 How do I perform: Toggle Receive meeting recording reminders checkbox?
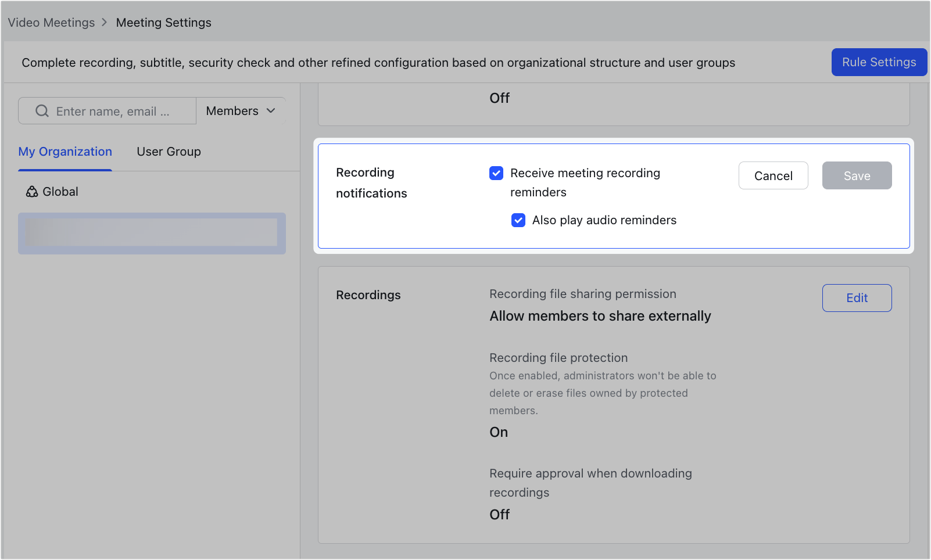pos(496,173)
